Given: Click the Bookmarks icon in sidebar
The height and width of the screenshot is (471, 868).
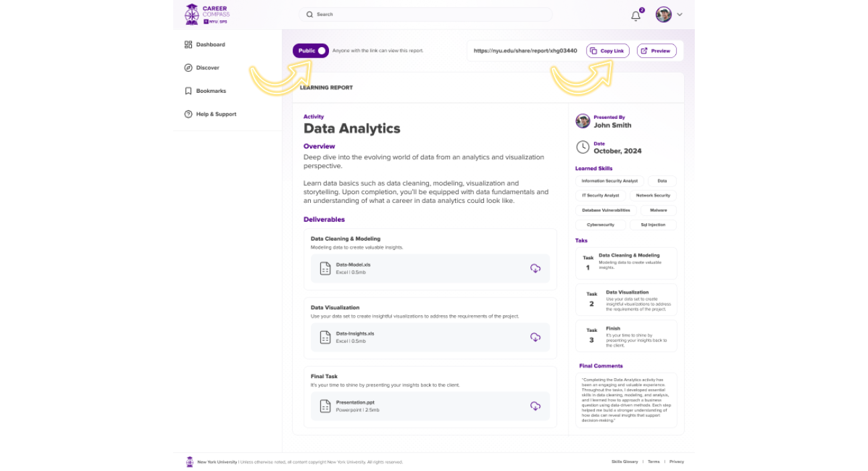Looking at the screenshot, I should point(188,91).
